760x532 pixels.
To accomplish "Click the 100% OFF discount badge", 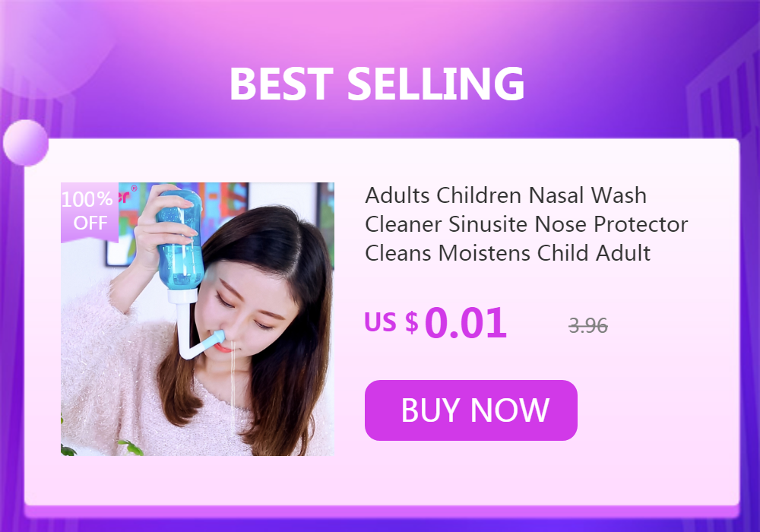I will tap(89, 212).
